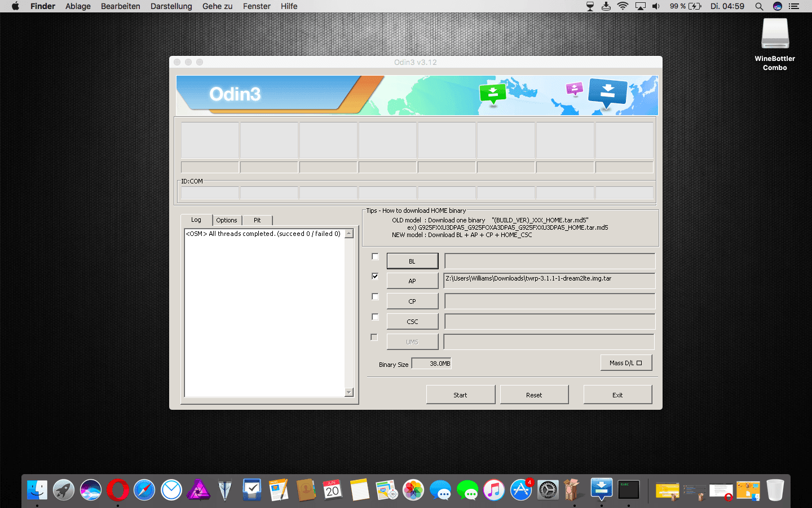Click log scrollbar down arrow
The width and height of the screenshot is (812, 508).
(349, 392)
